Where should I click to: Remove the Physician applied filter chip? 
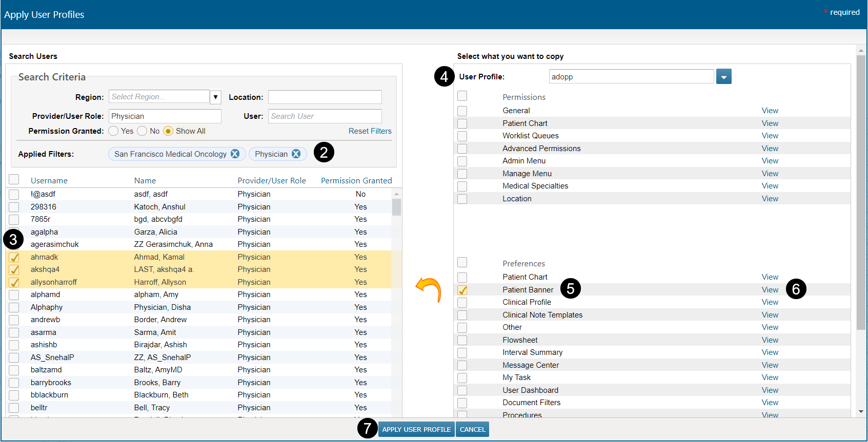pyautogui.click(x=296, y=154)
